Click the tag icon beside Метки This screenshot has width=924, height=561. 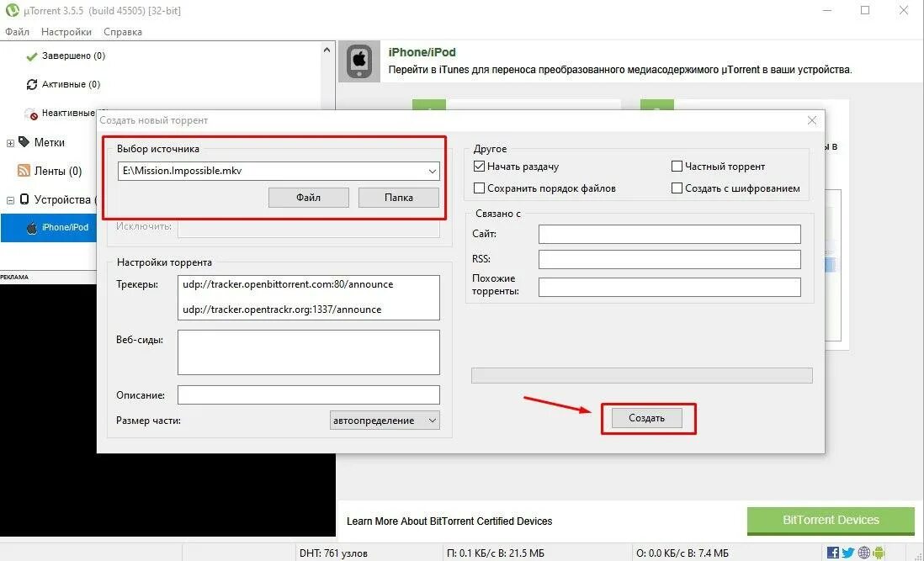(x=24, y=142)
